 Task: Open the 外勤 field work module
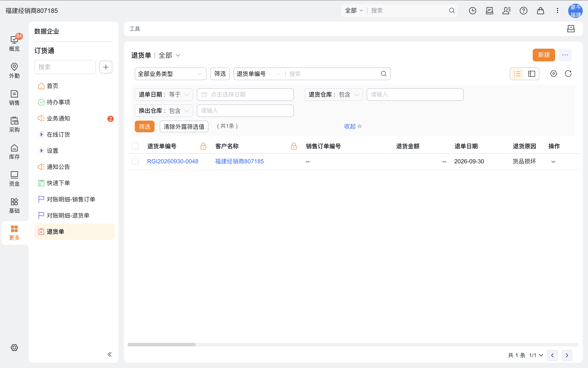click(x=14, y=70)
